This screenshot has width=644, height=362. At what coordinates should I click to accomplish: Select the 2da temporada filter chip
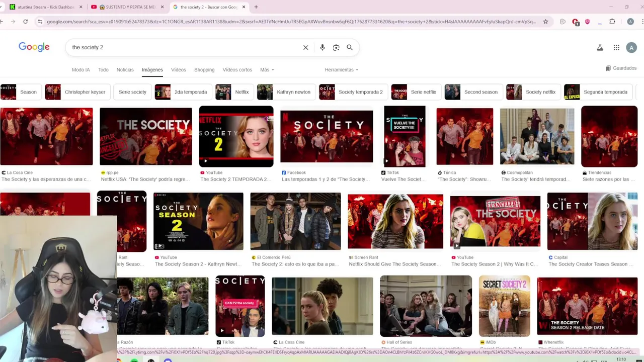coord(184,92)
